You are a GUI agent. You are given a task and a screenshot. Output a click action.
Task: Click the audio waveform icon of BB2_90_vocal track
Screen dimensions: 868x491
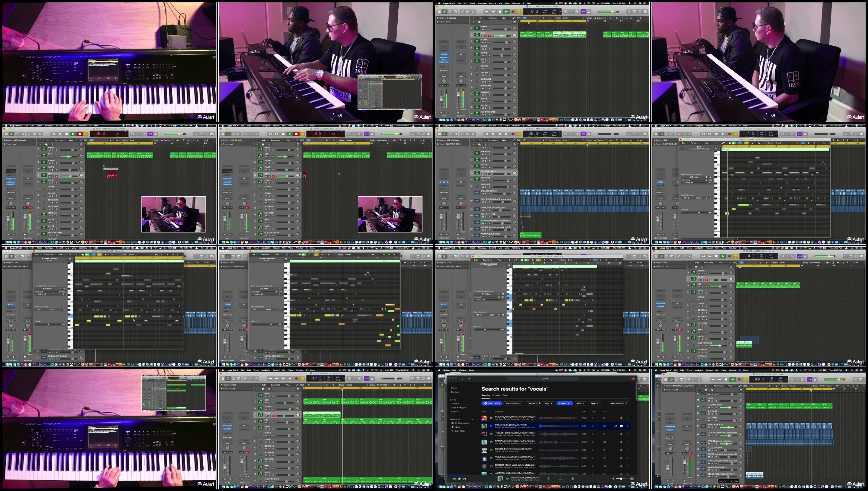coord(703,475)
